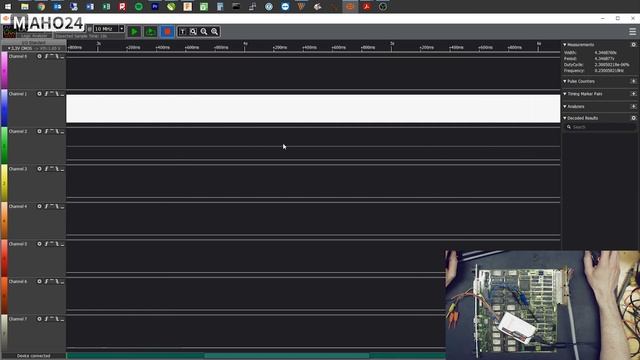Toggle falling edge trigger on Channel 1
The image size is (640, 360).
click(x=57, y=94)
